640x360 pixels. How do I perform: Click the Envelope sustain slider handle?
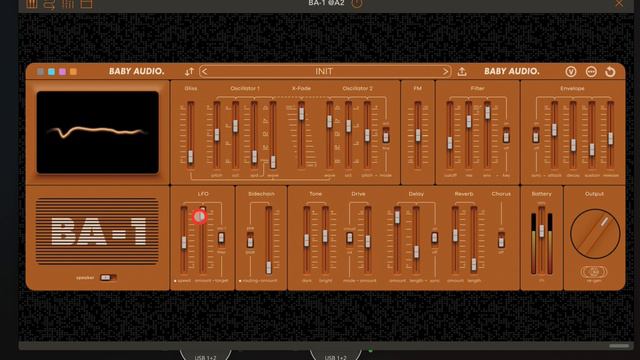592,149
